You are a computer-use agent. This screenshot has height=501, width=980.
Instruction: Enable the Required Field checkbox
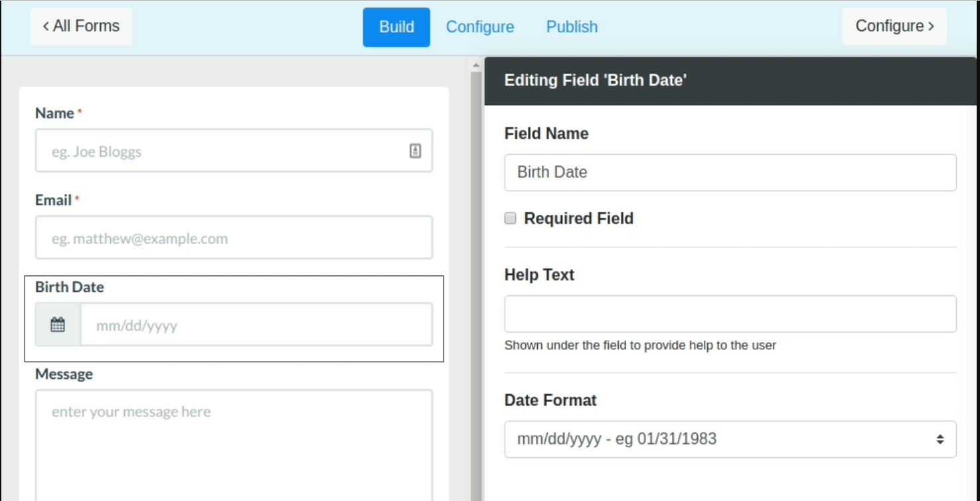pos(511,218)
